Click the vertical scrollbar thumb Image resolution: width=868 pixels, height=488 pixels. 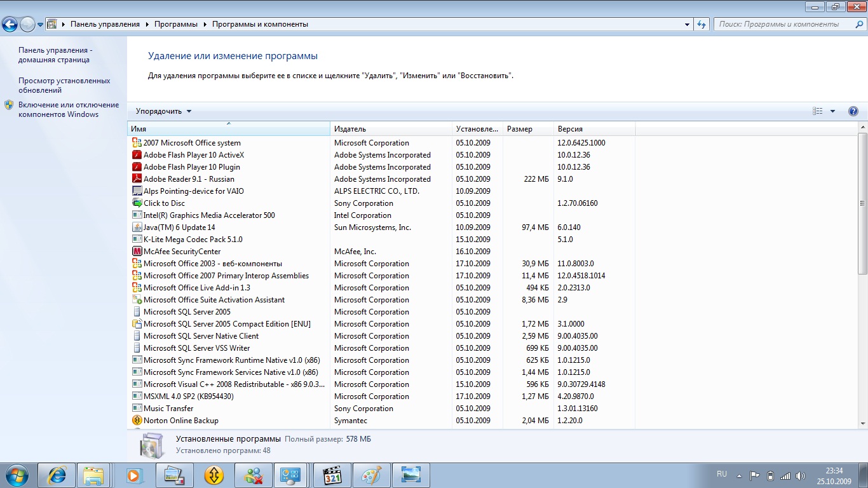(862, 203)
